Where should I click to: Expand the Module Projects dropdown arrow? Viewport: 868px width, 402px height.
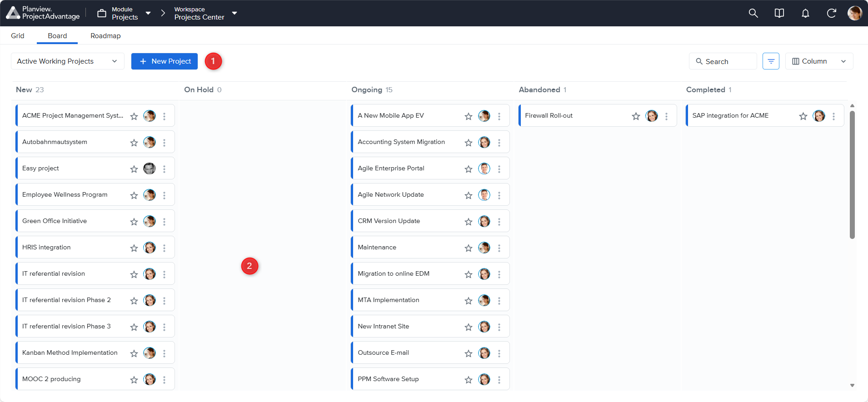[148, 13]
